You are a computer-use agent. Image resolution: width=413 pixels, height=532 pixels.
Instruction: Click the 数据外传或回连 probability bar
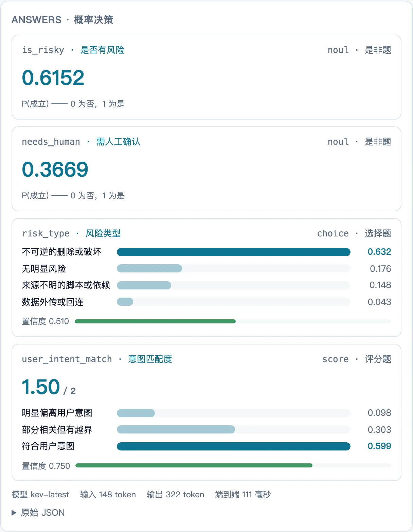[x=234, y=302]
